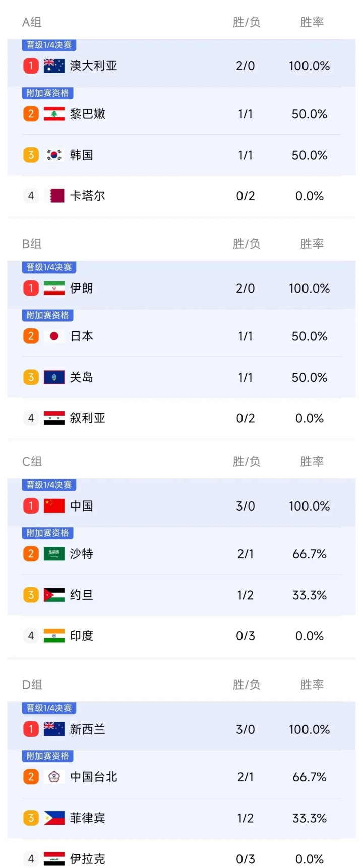Select the Guam flag icon
Screen dimensions: 363x868
54,377
